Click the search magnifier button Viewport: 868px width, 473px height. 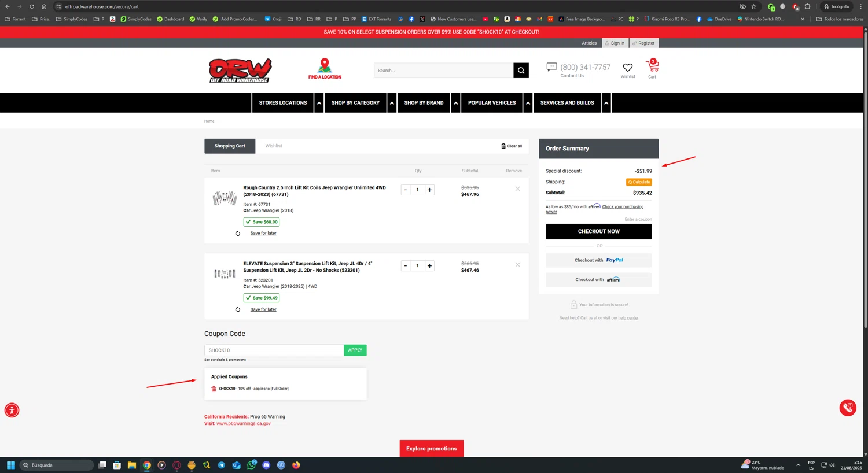point(521,71)
